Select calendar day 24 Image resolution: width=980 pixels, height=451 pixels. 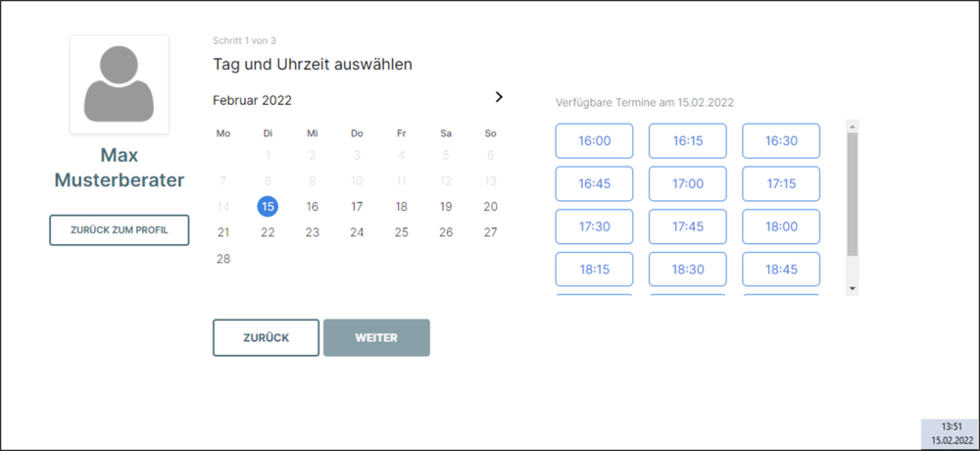tap(357, 232)
